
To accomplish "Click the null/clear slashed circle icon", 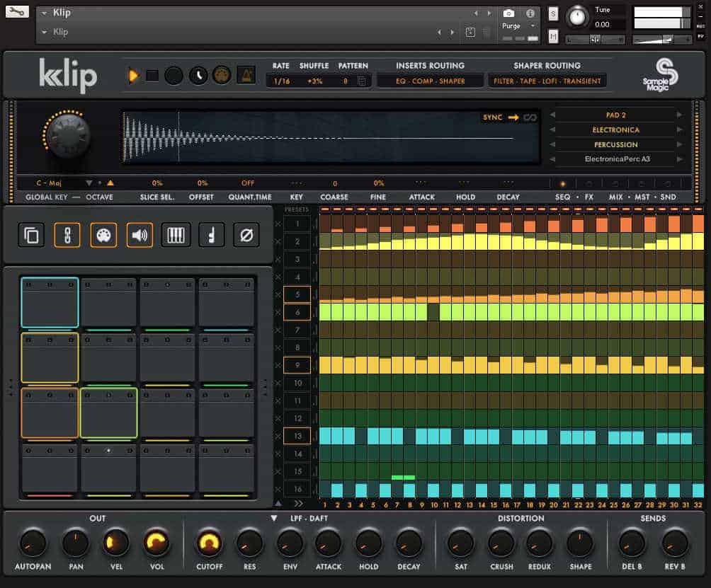I will click(246, 235).
